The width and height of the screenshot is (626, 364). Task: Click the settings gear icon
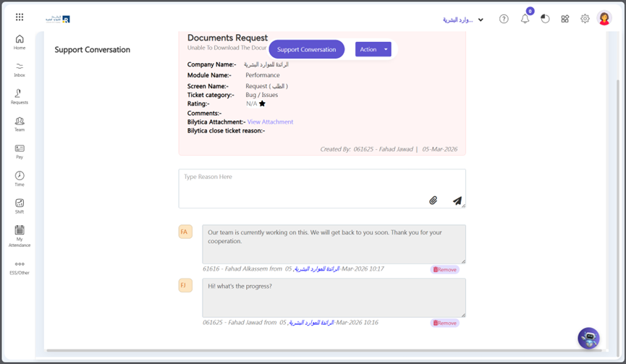pyautogui.click(x=585, y=19)
